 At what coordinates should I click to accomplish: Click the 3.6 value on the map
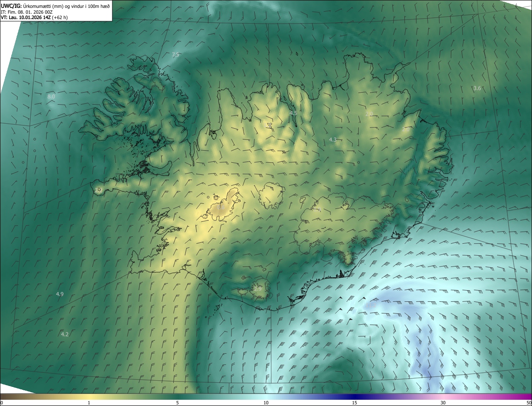[x=477, y=88]
